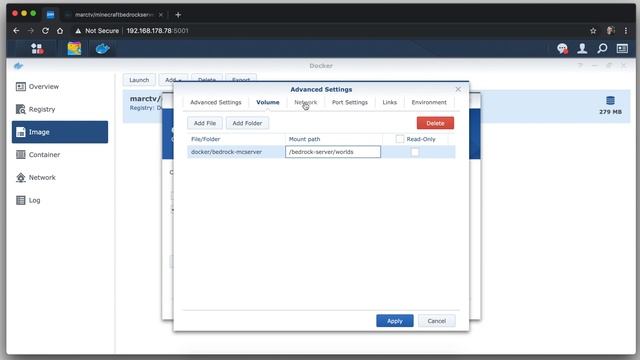Screen dimensions: 640x360
Task: Open Container in the Docker sidebar
Action: coord(60,155)
